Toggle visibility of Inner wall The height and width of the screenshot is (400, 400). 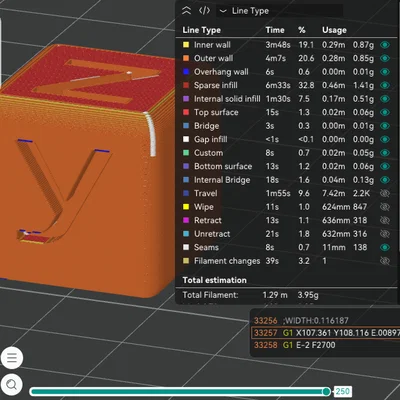click(385, 45)
